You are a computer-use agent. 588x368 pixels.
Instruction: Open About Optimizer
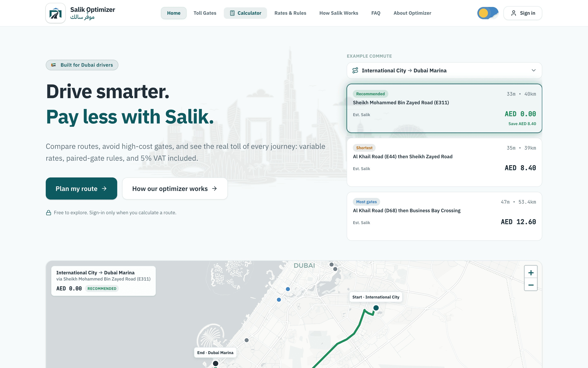tap(412, 13)
